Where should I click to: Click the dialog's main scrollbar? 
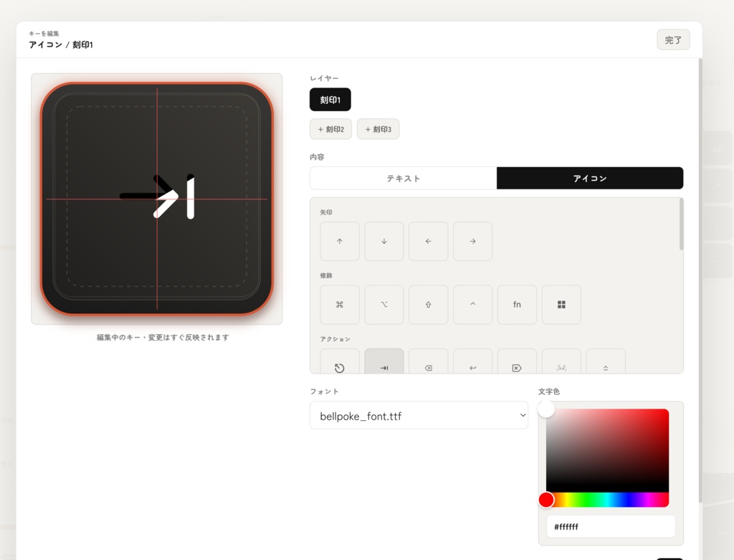700,281
